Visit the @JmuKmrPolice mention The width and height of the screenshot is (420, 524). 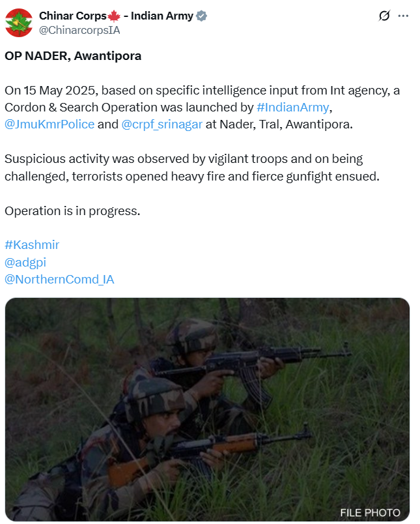click(x=49, y=124)
